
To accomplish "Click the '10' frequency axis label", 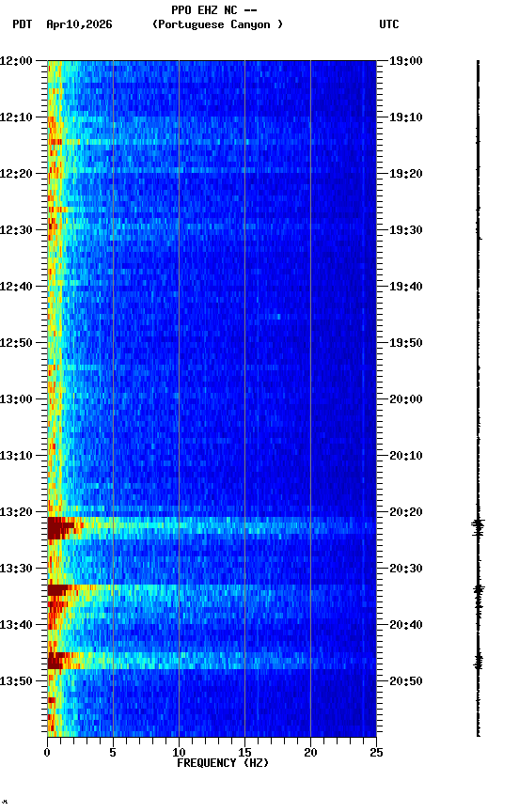I will (179, 753).
